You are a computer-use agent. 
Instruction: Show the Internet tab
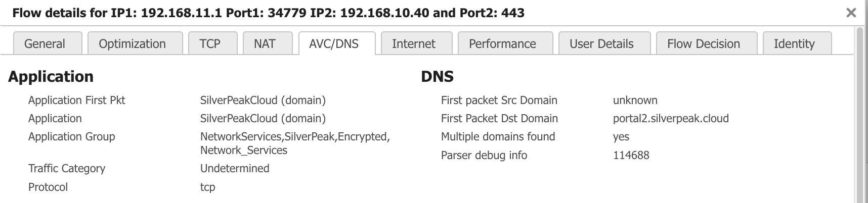(413, 44)
